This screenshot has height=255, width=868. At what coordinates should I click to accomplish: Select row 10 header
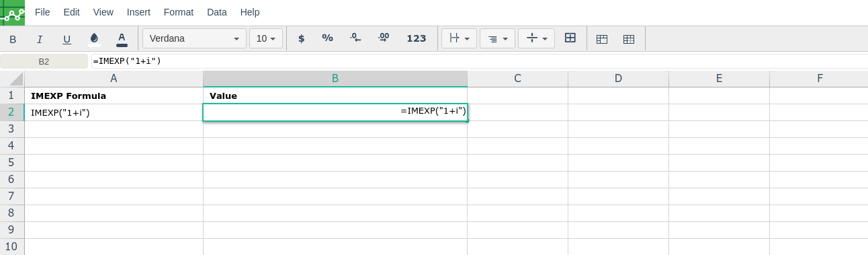[12, 247]
